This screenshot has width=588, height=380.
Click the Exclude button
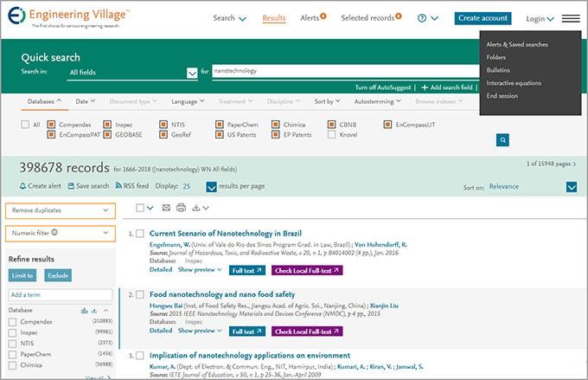58,275
